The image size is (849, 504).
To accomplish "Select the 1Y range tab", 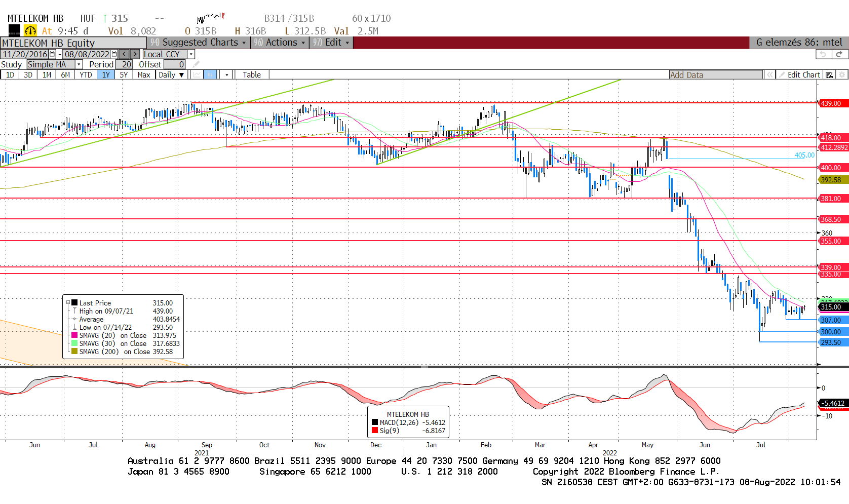I will pos(106,75).
